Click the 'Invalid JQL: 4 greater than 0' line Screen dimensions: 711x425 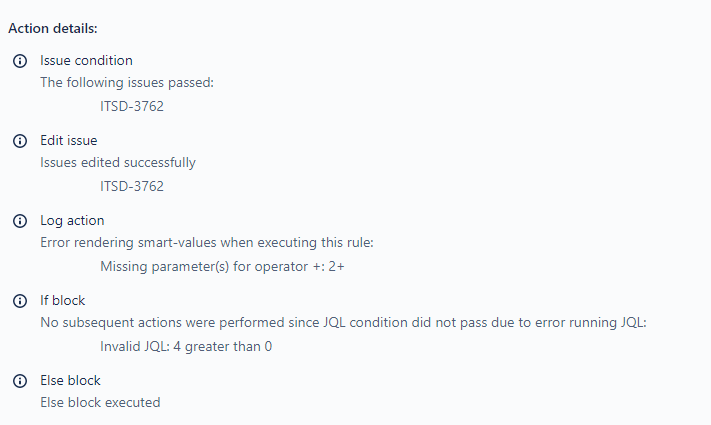[x=186, y=347]
